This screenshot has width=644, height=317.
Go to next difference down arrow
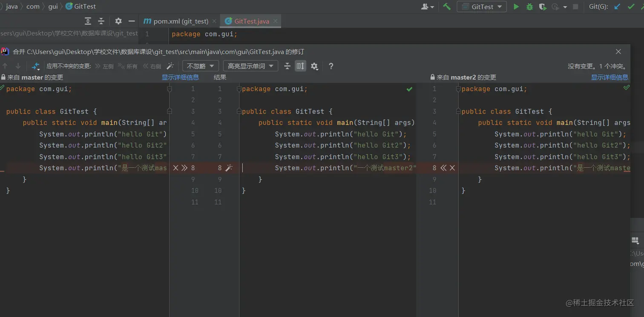click(x=18, y=66)
